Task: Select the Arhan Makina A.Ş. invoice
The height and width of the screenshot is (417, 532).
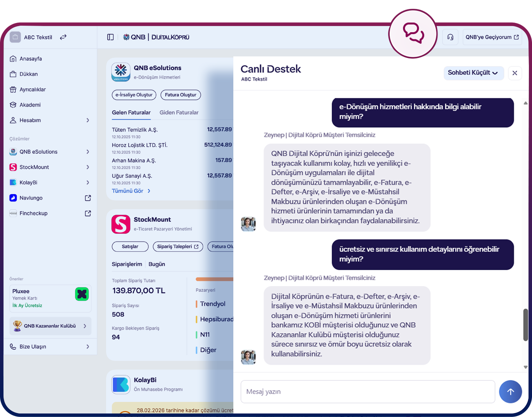Action: click(x=172, y=163)
